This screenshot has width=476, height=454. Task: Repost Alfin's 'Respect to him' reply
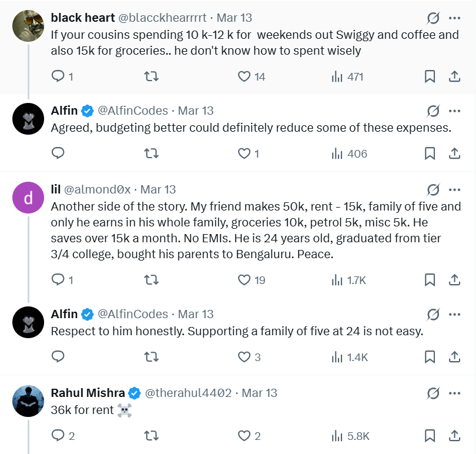[152, 356]
